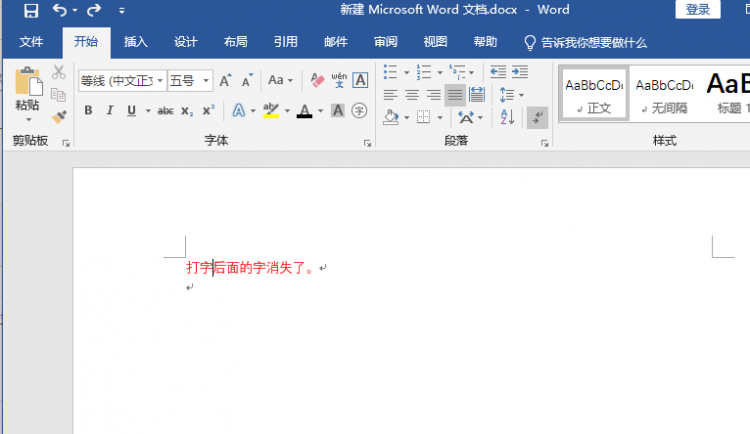Image resolution: width=750 pixels, height=434 pixels.
Task: Apply character border icon
Action: [360, 80]
